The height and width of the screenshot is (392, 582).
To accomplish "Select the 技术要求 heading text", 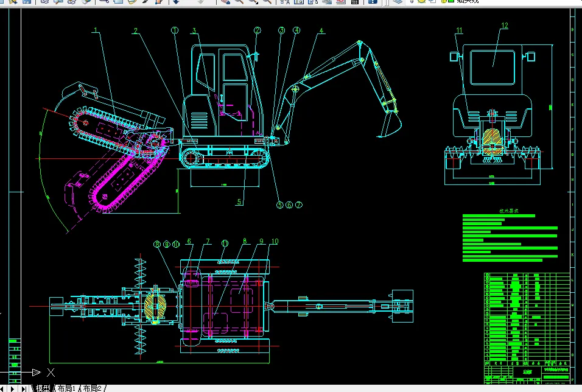I will [x=509, y=211].
